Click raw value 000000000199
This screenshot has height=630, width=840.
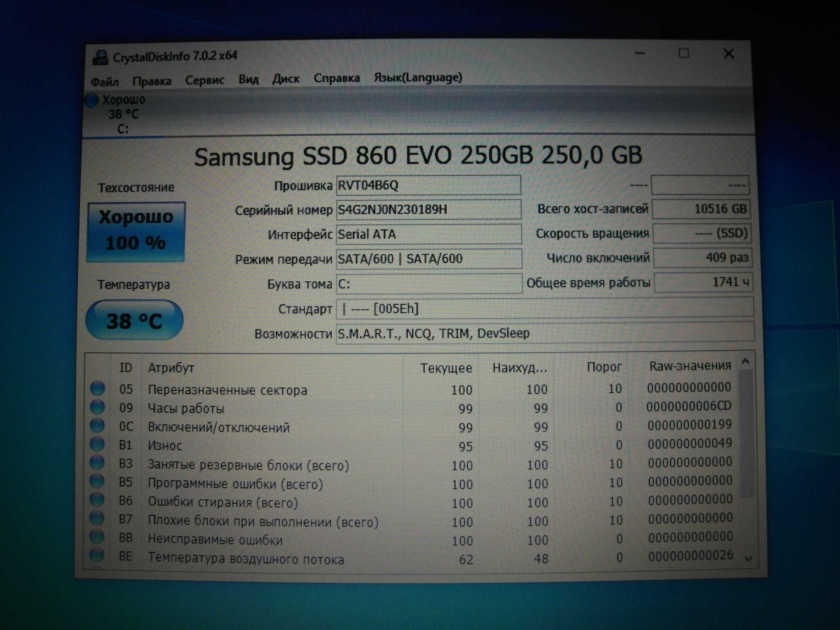point(690,425)
